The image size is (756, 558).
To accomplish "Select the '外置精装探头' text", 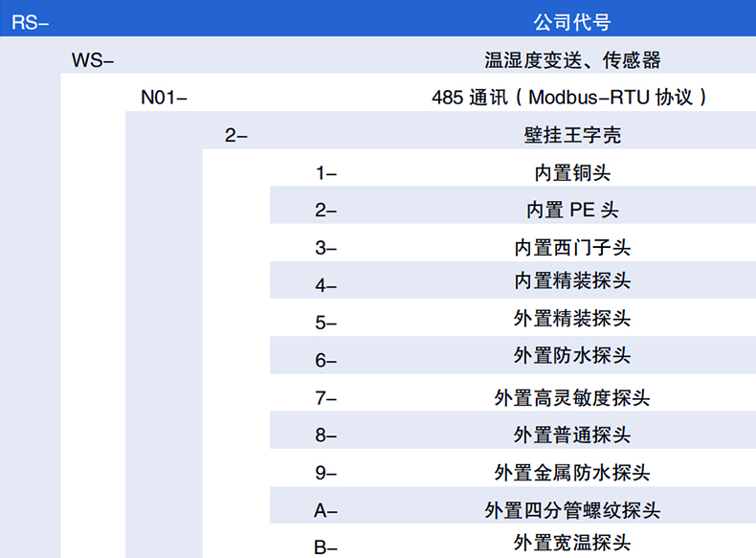I will [x=572, y=318].
